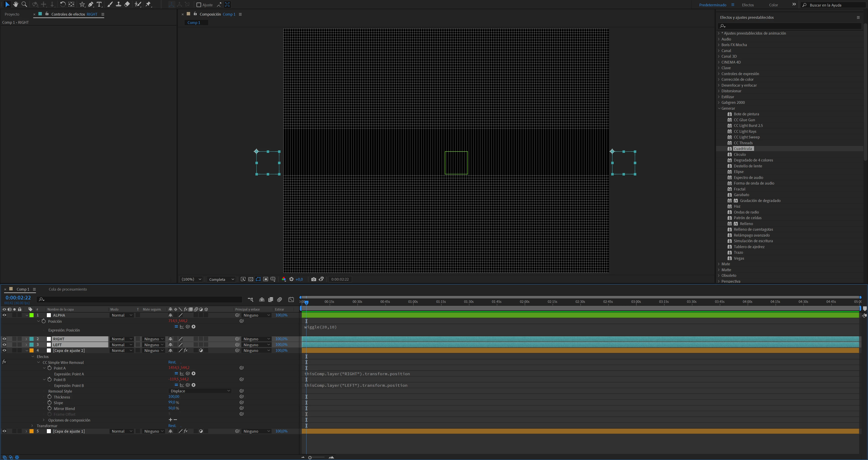Toggle visibility of Capa de ajuste 1
Image resolution: width=868 pixels, height=460 pixels.
pos(4,431)
